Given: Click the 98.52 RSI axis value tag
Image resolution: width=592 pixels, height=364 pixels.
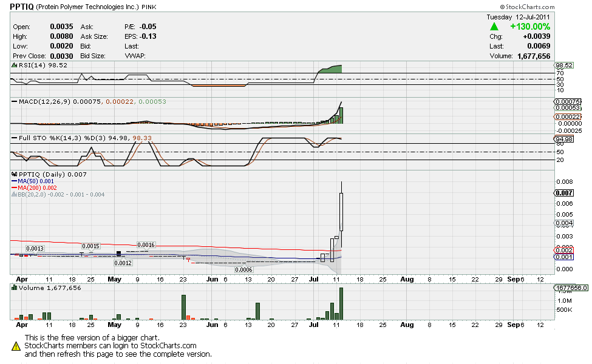Looking at the screenshot, I should pos(564,66).
